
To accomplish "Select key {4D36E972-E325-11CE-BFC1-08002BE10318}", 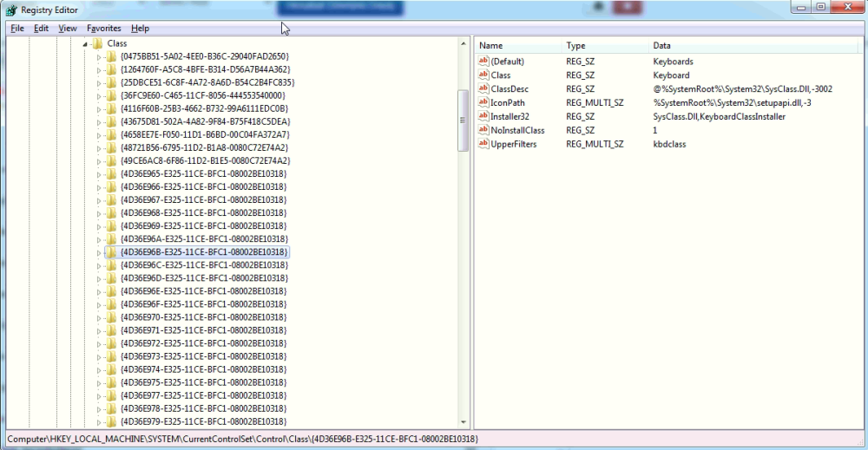I will pyautogui.click(x=204, y=343).
